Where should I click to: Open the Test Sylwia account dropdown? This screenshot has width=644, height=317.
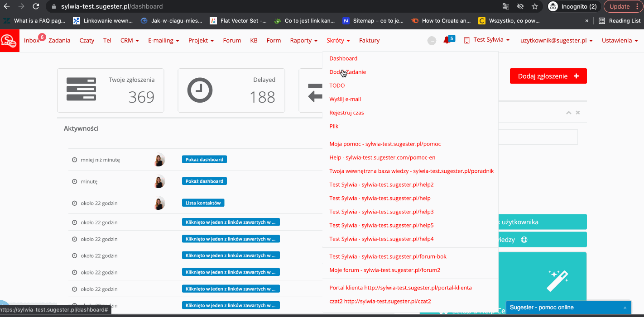(488, 40)
